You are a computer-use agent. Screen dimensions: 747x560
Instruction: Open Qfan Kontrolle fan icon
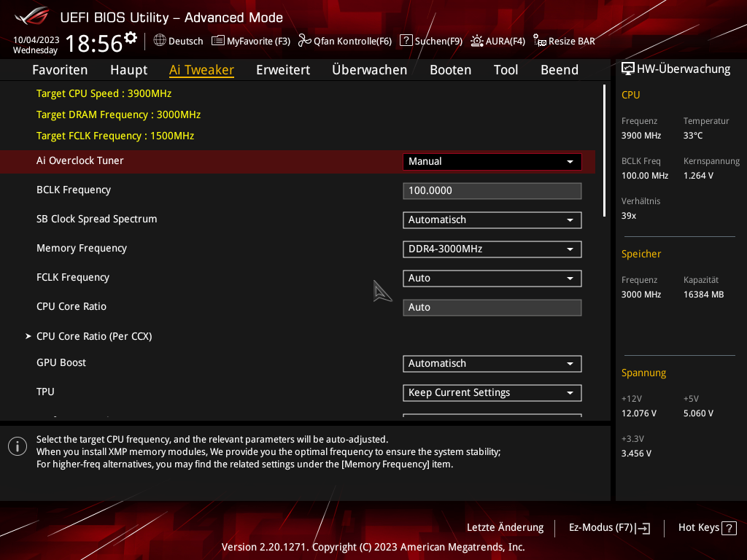304,41
